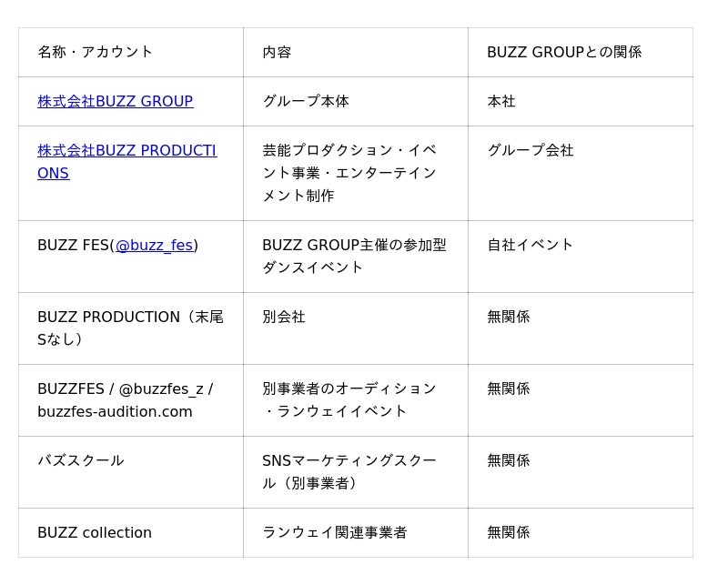Follow the @buzz_fes account link
Screen dimensions: 728x585
tap(154, 245)
